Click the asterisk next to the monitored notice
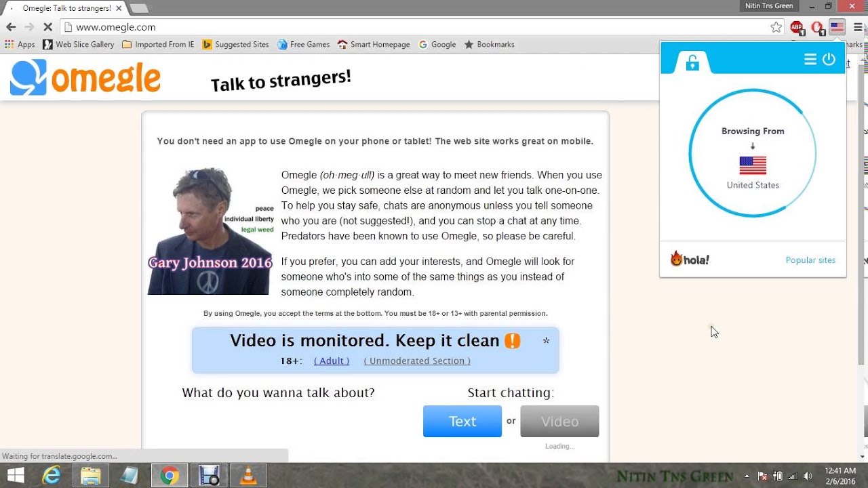 point(546,341)
